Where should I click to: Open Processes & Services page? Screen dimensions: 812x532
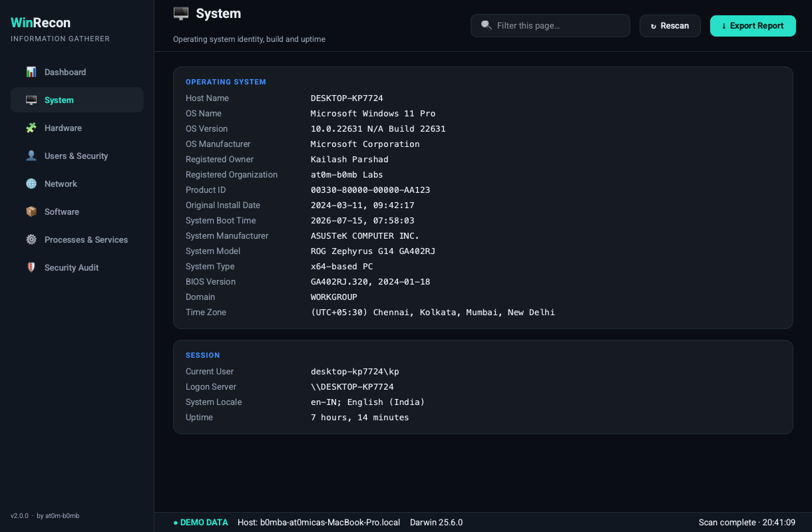click(x=77, y=239)
